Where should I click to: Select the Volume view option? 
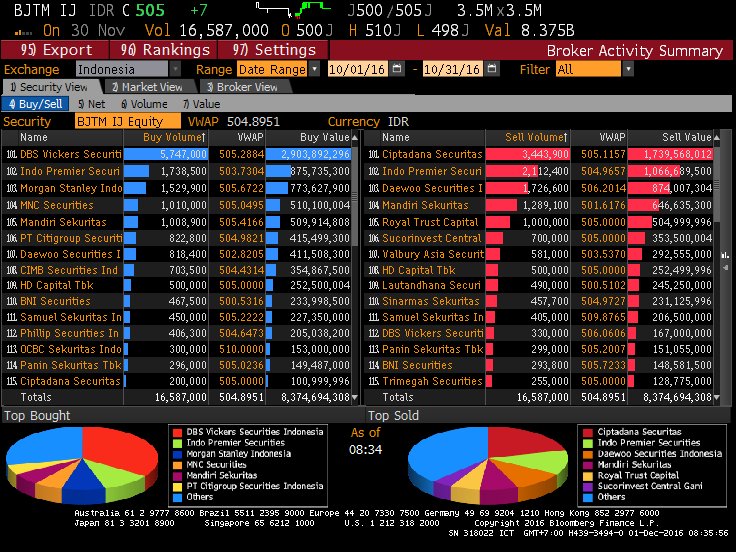click(144, 103)
